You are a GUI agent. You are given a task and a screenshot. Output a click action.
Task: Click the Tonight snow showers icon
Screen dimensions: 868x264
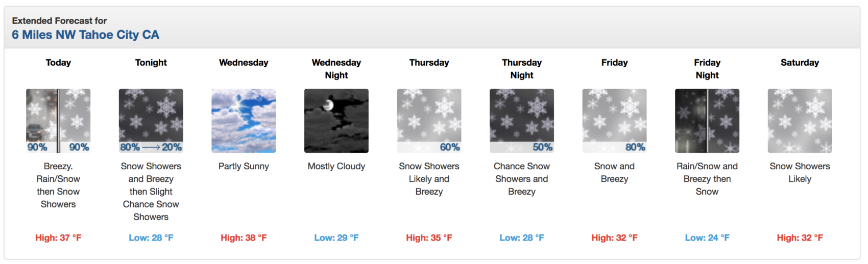point(151,121)
